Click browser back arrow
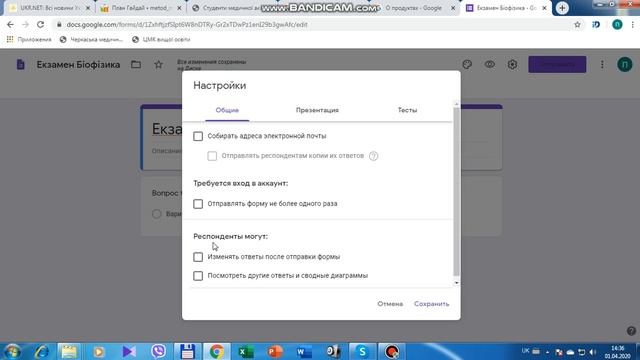This screenshot has width=640, height=360. [10, 24]
